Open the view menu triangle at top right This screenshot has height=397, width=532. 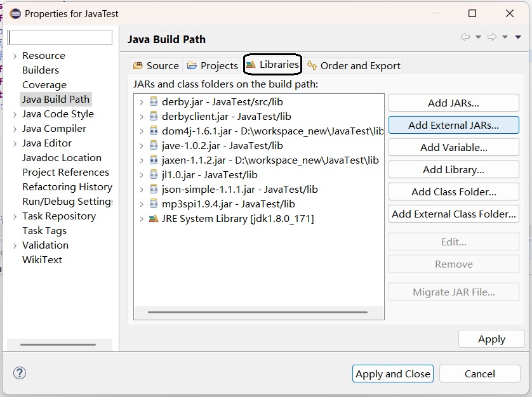(518, 37)
